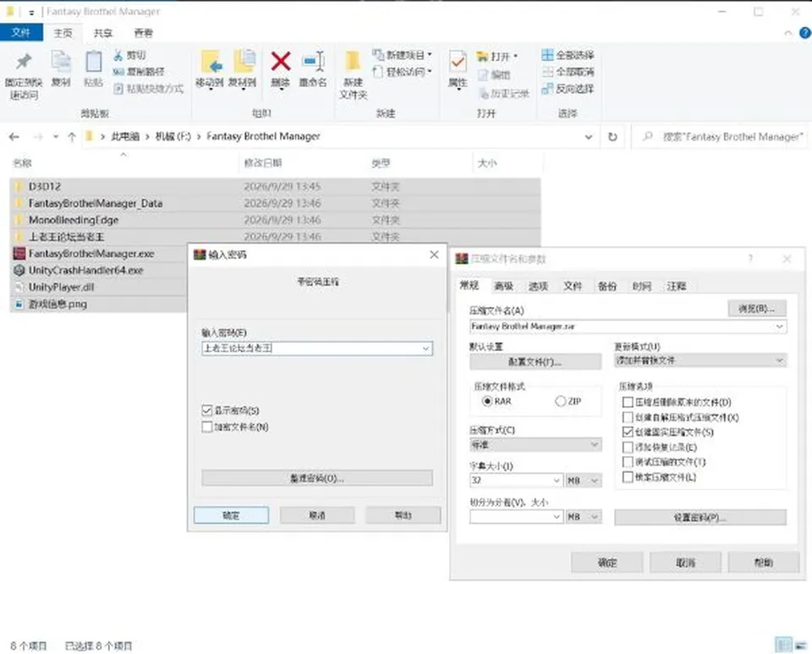Toggle the 创建固实压缩文件 (solid archive) checkbox
The width and height of the screenshot is (812, 654).
pyautogui.click(x=628, y=431)
